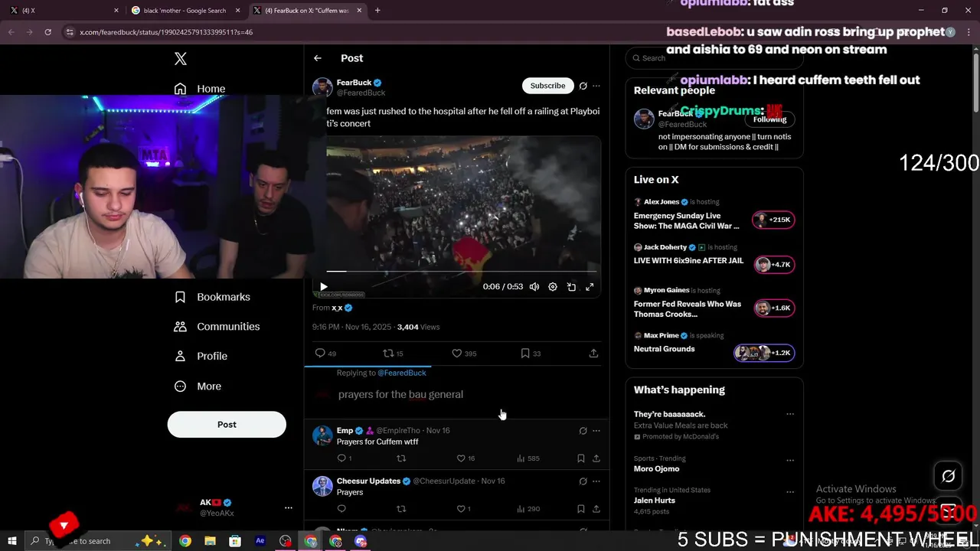Open more options on FearBuck's post

(x=596, y=86)
